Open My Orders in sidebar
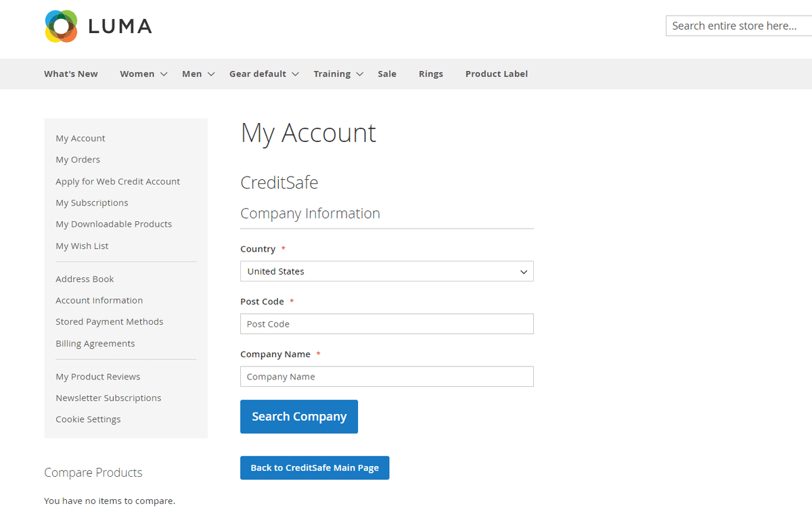Screen dimensions: 812x514 [78, 160]
